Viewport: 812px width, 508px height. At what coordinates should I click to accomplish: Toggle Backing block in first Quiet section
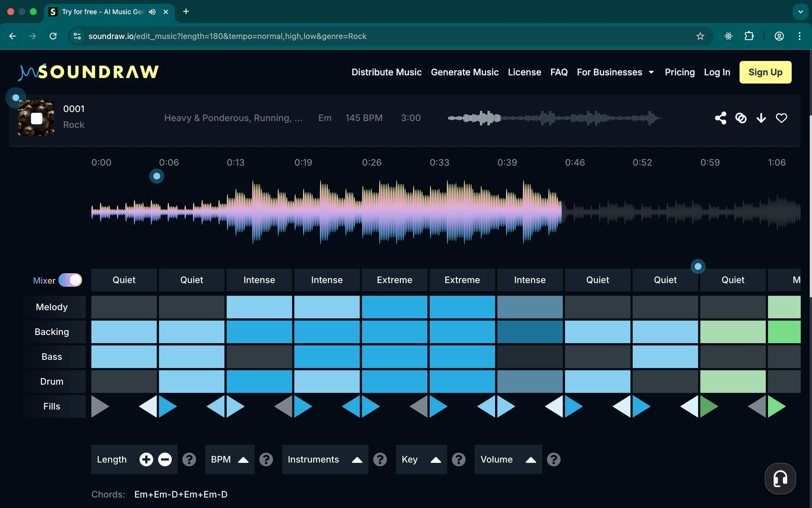(124, 332)
